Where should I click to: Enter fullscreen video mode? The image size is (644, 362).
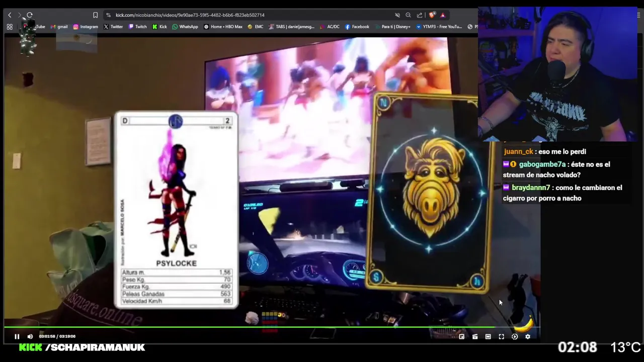click(x=501, y=337)
